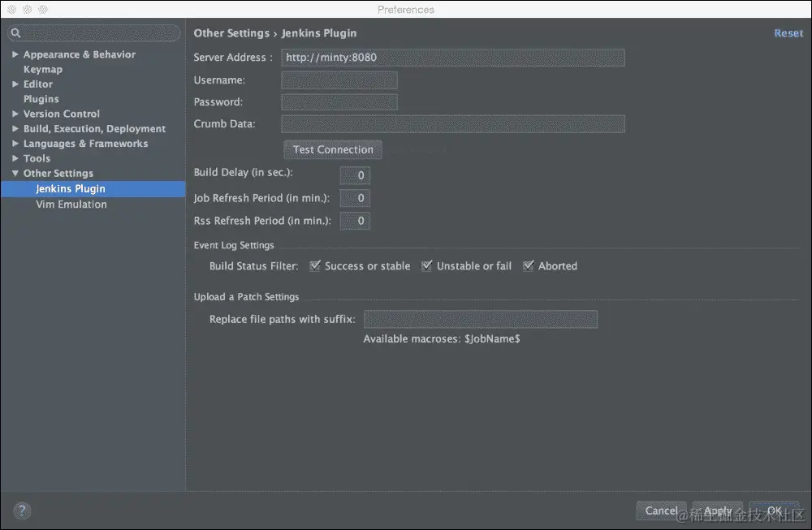Toggle Success or stable checkbox
Image resolution: width=812 pixels, height=530 pixels.
coord(315,265)
